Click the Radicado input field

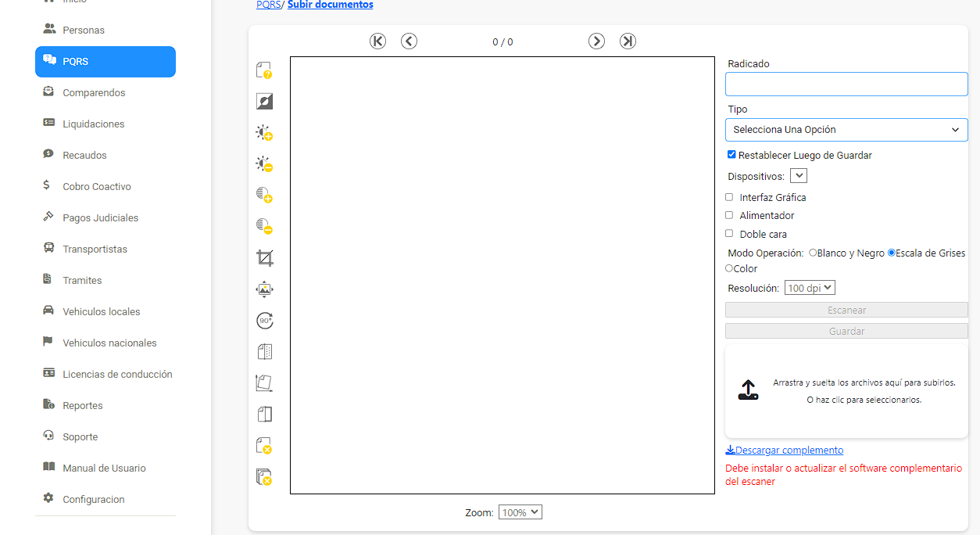pos(846,84)
